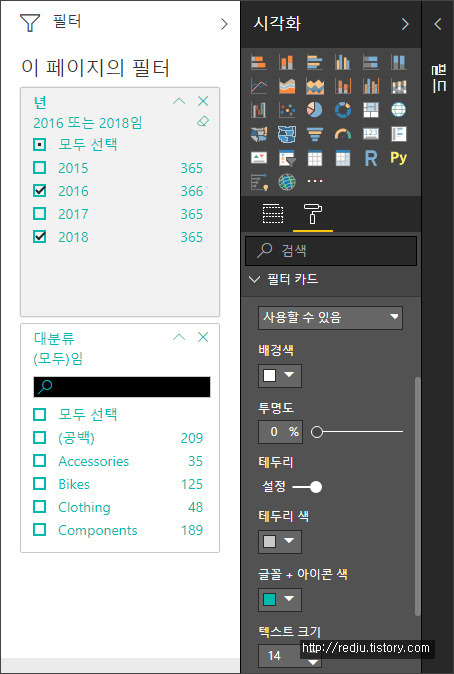Uncheck the 2016 year checkbox
Viewport: 454px width, 674px height.
coord(40,190)
